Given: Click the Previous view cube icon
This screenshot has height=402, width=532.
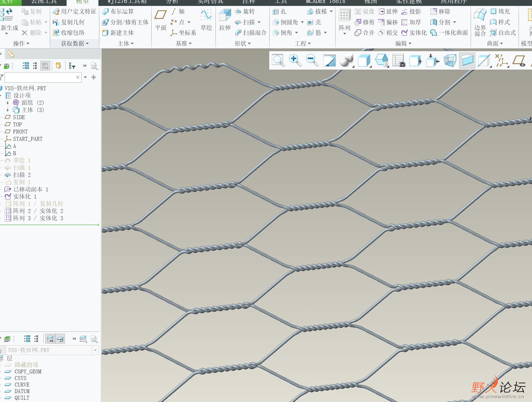Looking at the screenshot, I should coord(416,61).
